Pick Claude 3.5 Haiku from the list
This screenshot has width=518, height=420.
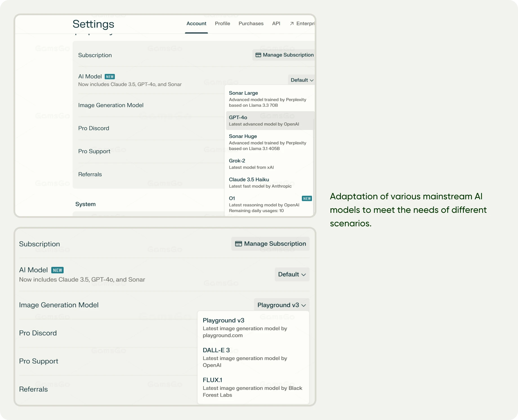[x=269, y=183]
